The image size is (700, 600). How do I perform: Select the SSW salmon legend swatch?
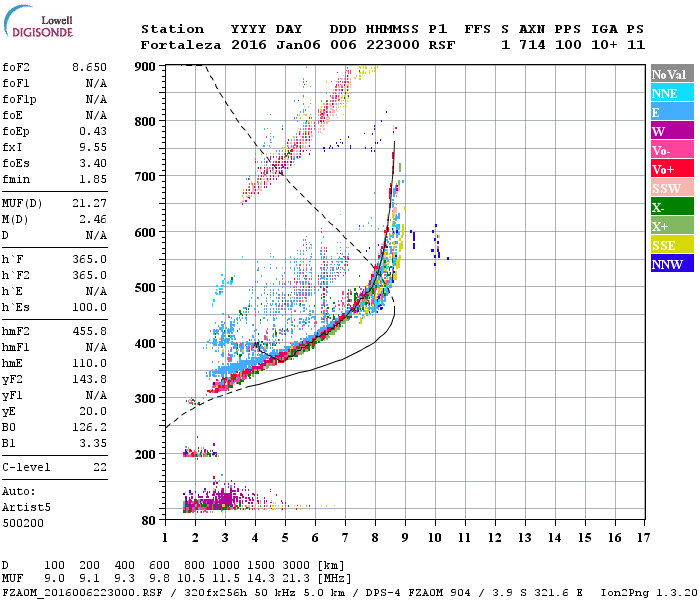click(672, 188)
